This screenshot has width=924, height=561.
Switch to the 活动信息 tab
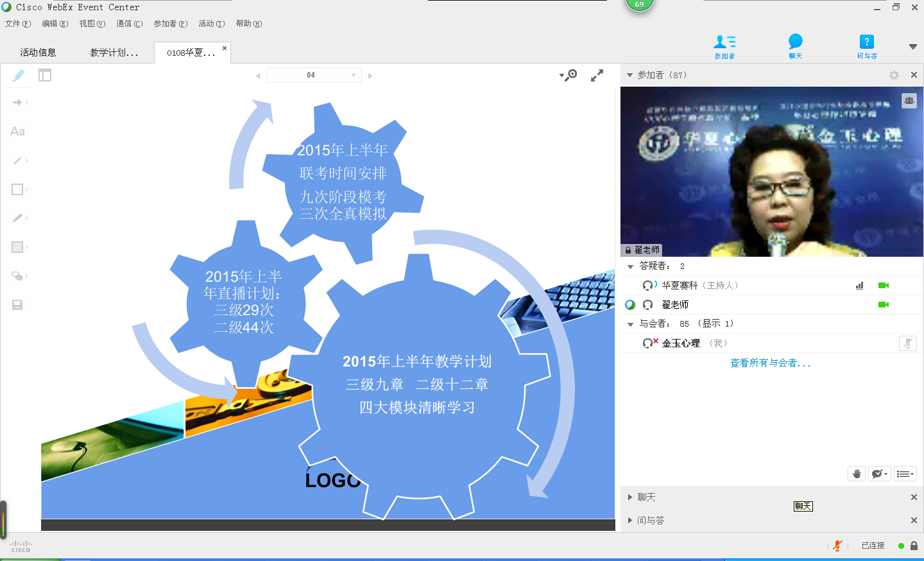[38, 53]
